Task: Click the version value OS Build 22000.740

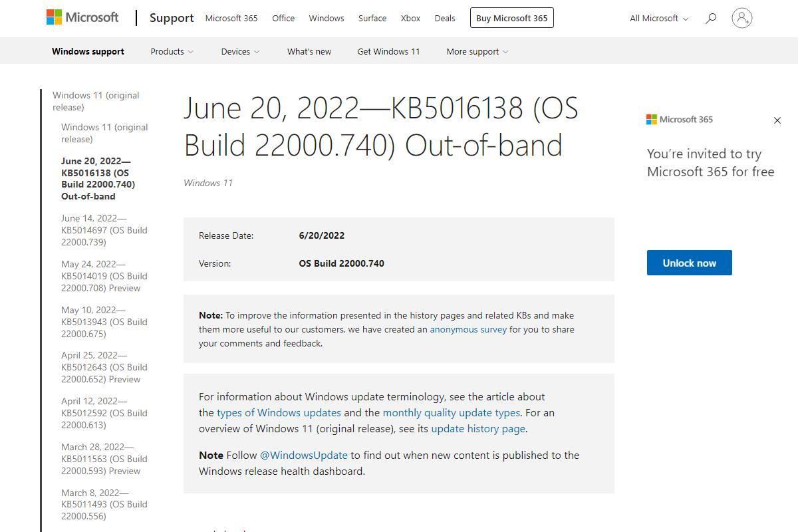Action: [x=342, y=263]
